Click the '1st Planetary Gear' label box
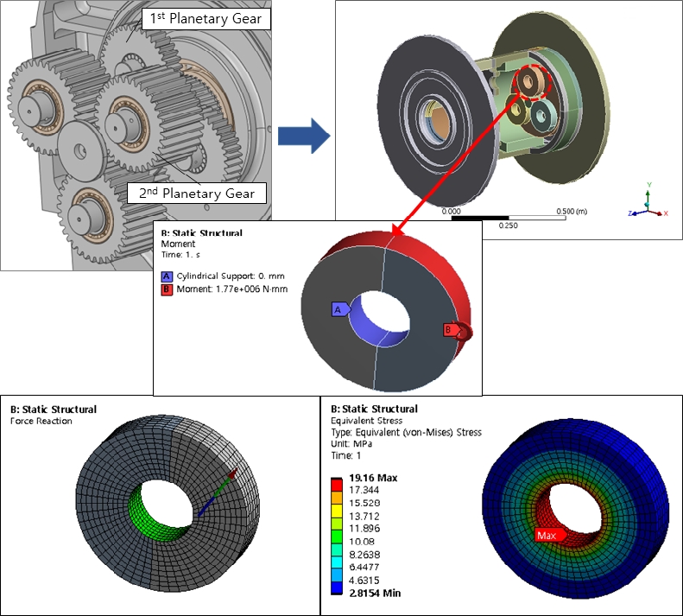 pyautogui.click(x=206, y=19)
